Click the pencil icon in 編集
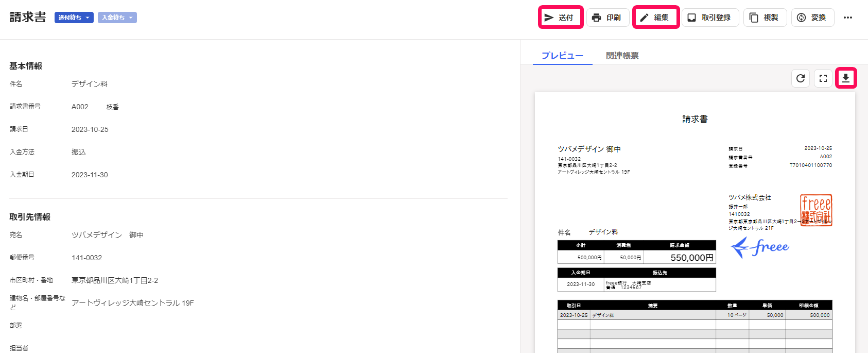 point(644,18)
